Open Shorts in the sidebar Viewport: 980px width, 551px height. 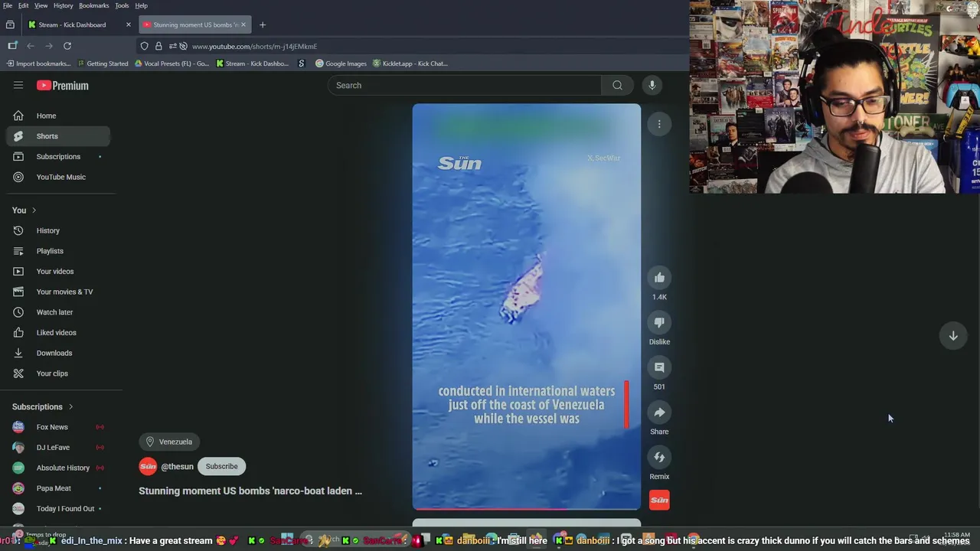[x=58, y=136]
